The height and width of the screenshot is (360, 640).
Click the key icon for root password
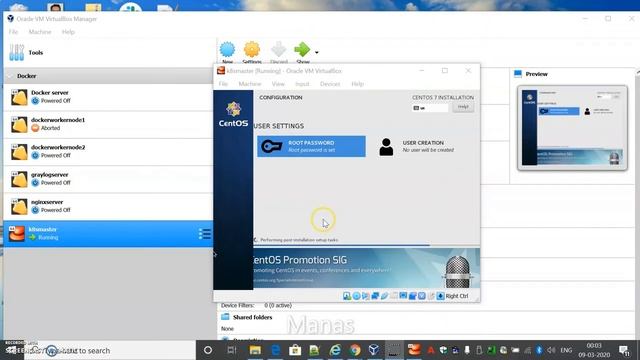(x=272, y=146)
